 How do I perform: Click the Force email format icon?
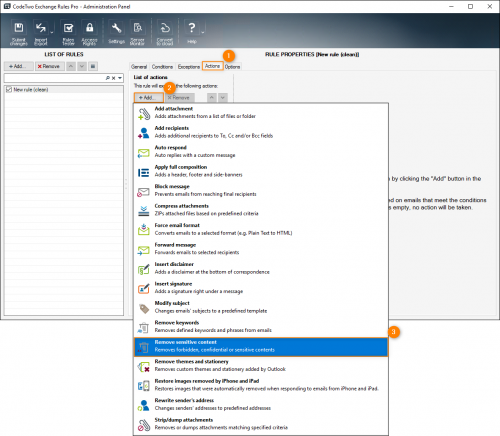[144, 230]
